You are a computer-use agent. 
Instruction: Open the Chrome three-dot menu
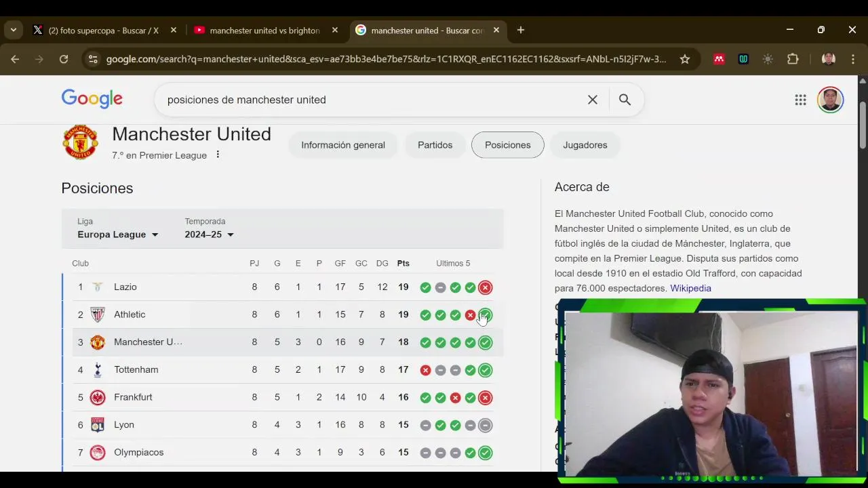[x=853, y=59]
